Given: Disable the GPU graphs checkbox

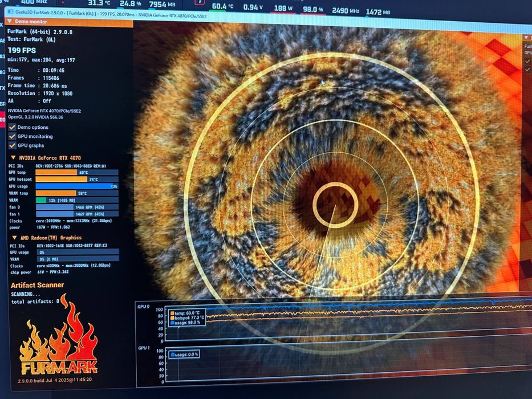Looking at the screenshot, I should coord(12,145).
